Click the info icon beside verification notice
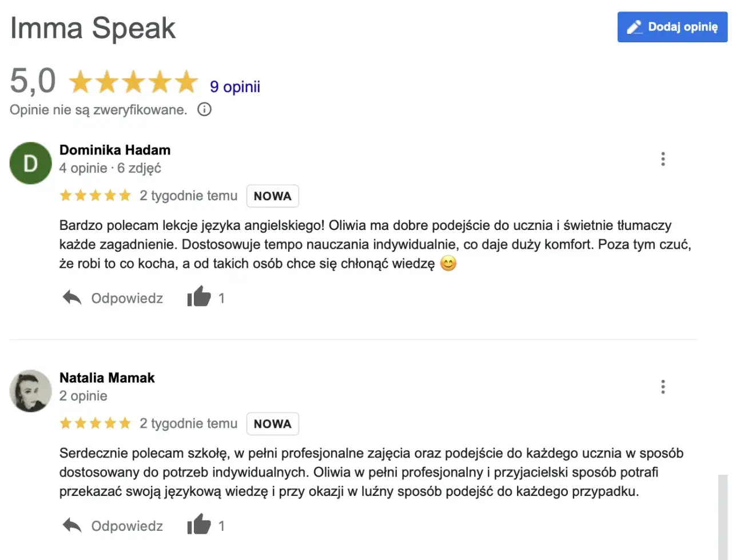 [204, 109]
